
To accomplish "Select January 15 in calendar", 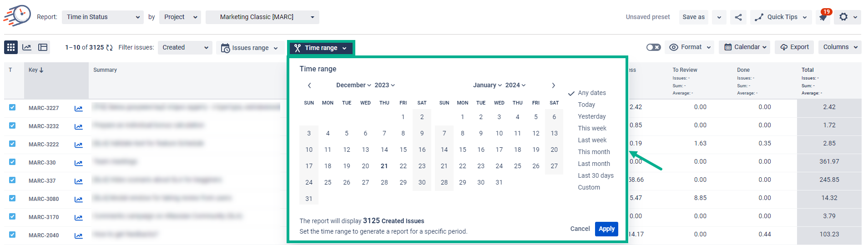I will coord(462,150).
